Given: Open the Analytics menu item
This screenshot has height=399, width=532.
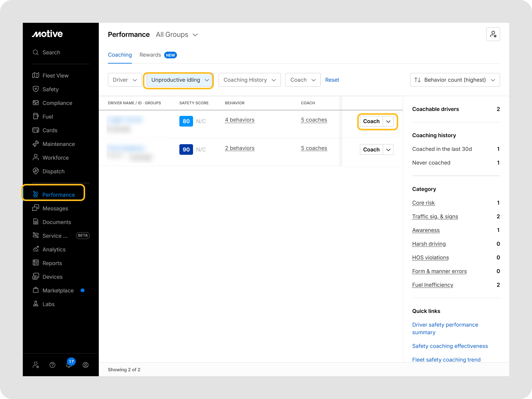Looking at the screenshot, I should pos(54,249).
